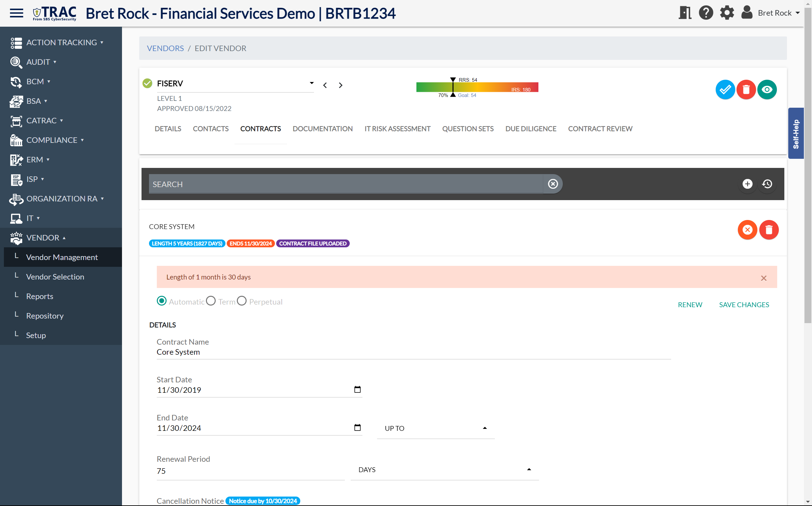Select the Term radio button
The height and width of the screenshot is (506, 812).
tap(211, 301)
